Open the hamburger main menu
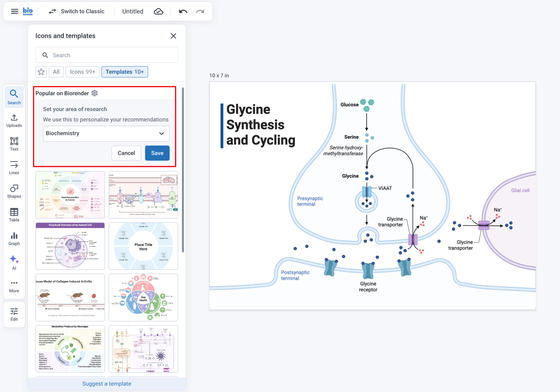Viewport: 560px width, 392px height. click(14, 11)
